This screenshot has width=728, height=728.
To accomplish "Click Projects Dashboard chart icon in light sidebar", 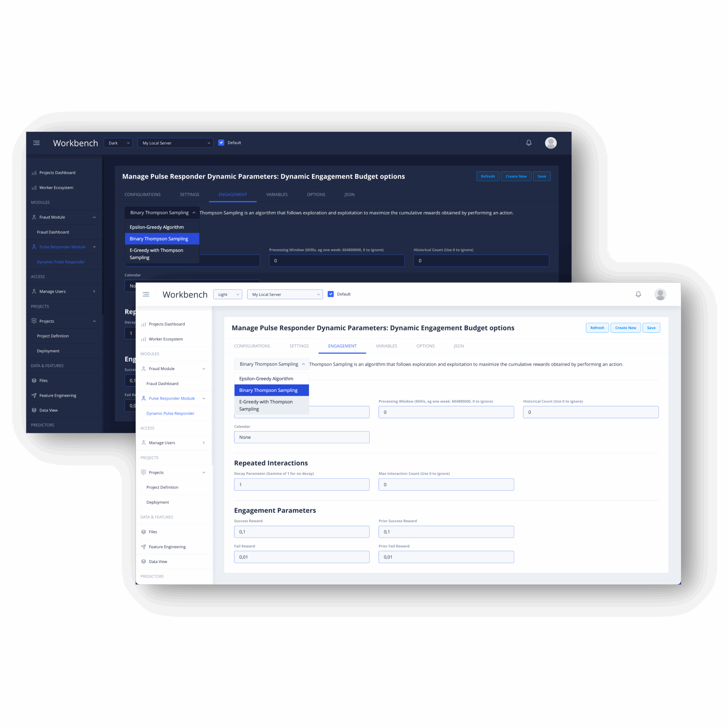I will point(144,324).
